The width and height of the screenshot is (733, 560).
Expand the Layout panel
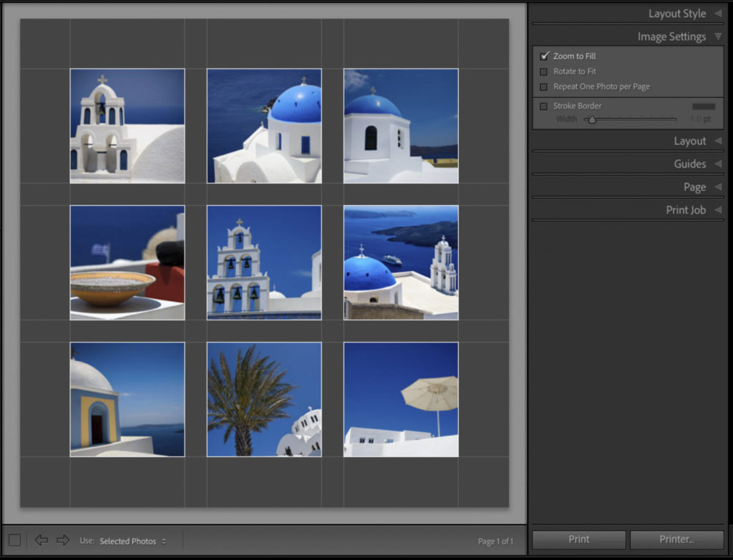click(689, 141)
